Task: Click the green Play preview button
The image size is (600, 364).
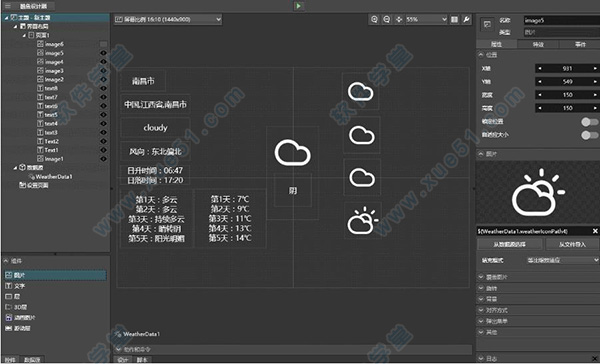Action: 298,6
